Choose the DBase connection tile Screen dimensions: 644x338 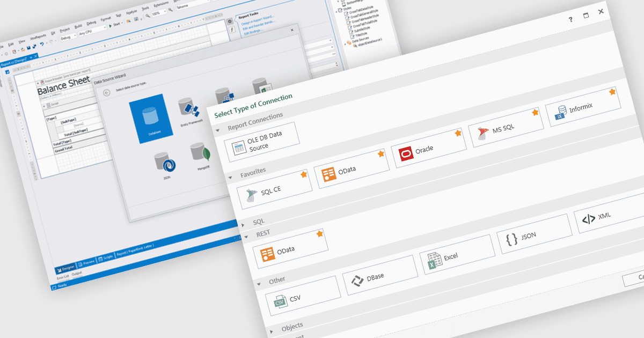(x=380, y=275)
